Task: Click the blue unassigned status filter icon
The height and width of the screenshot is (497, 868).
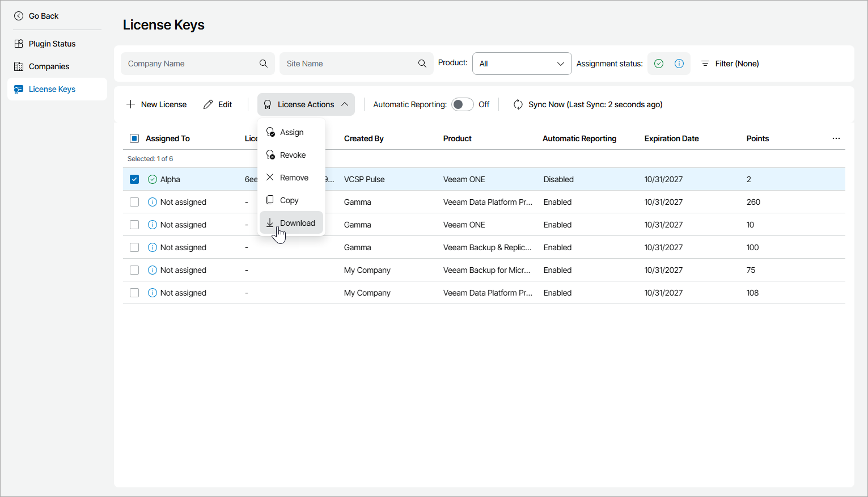Action: 679,64
